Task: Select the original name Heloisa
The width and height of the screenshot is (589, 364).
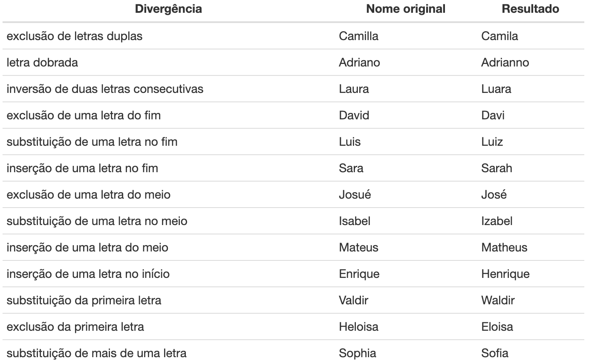Action: click(x=358, y=327)
